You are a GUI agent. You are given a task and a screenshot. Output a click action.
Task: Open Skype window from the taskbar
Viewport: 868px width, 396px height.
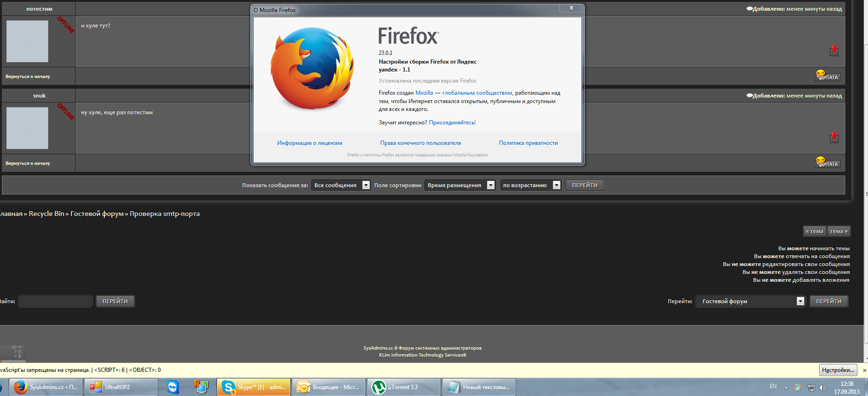point(254,387)
